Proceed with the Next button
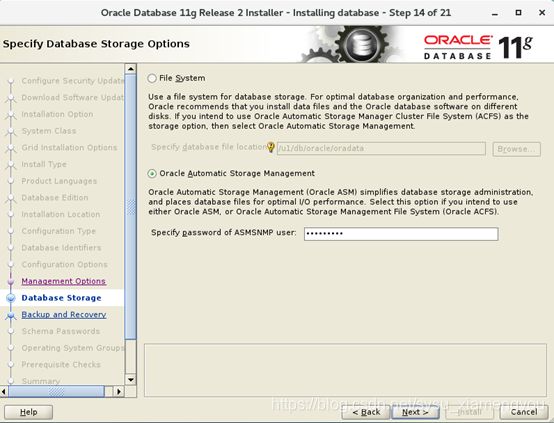Viewport: 554px width, 423px height. [x=415, y=412]
